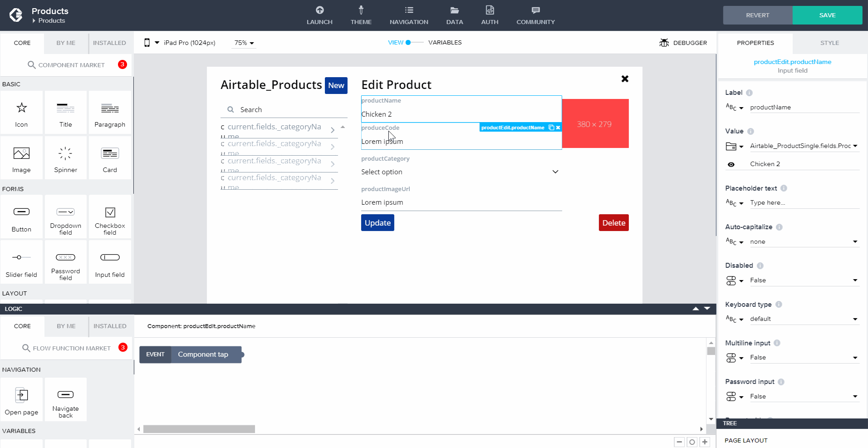
Task: Click the New button on canvas
Action: (336, 85)
